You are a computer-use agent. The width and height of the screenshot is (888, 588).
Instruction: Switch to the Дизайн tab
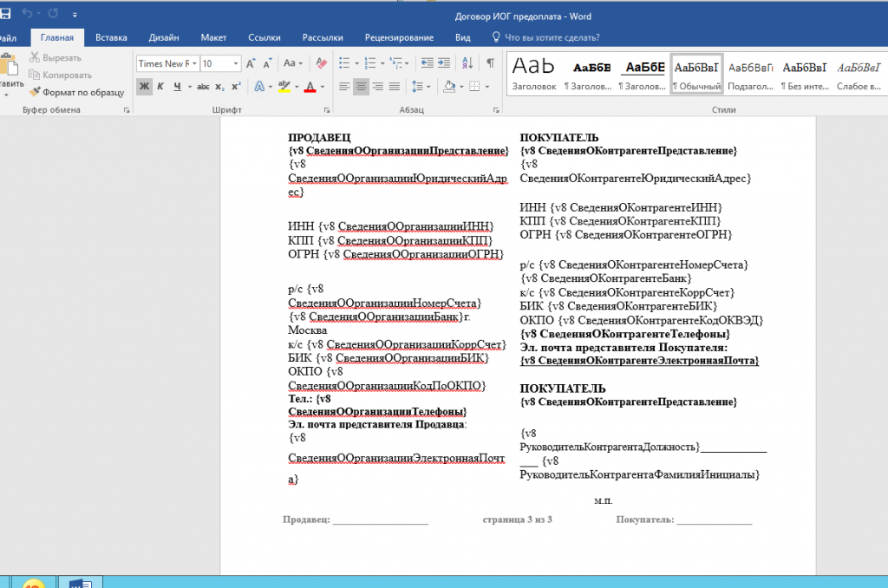click(164, 37)
